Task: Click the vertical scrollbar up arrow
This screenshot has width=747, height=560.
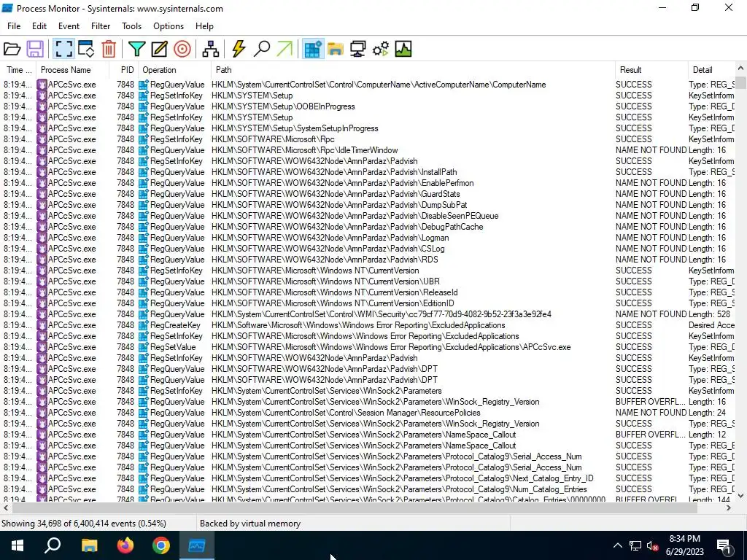Action: point(740,69)
